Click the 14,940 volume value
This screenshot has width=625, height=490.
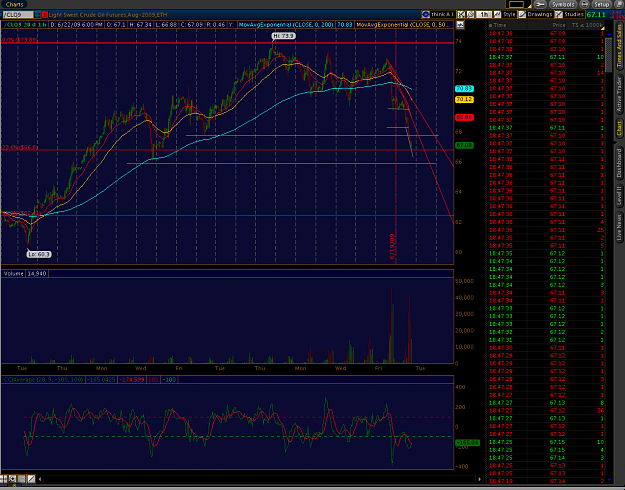pyautogui.click(x=37, y=274)
